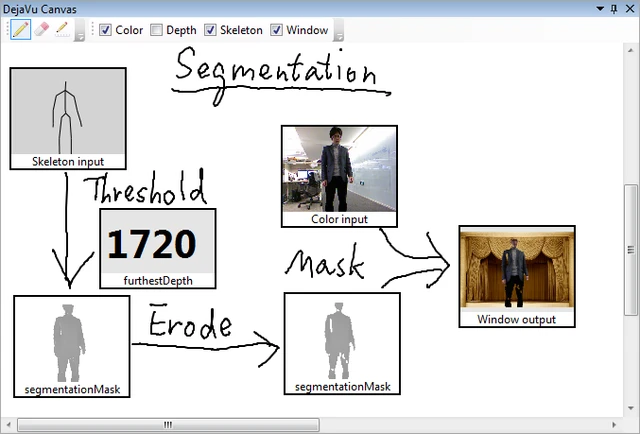Image resolution: width=640 pixels, height=434 pixels.
Task: Select the pencil drawing tool
Action: pos(20,30)
